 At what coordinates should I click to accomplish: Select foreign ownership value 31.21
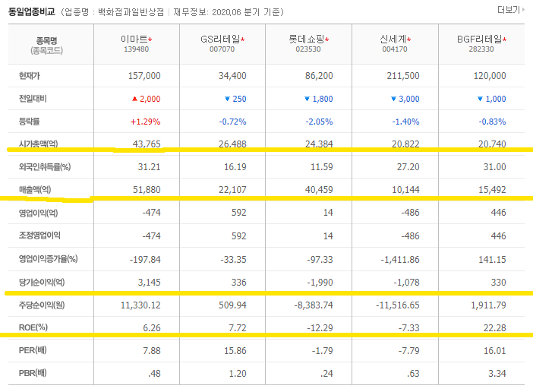tap(150, 167)
